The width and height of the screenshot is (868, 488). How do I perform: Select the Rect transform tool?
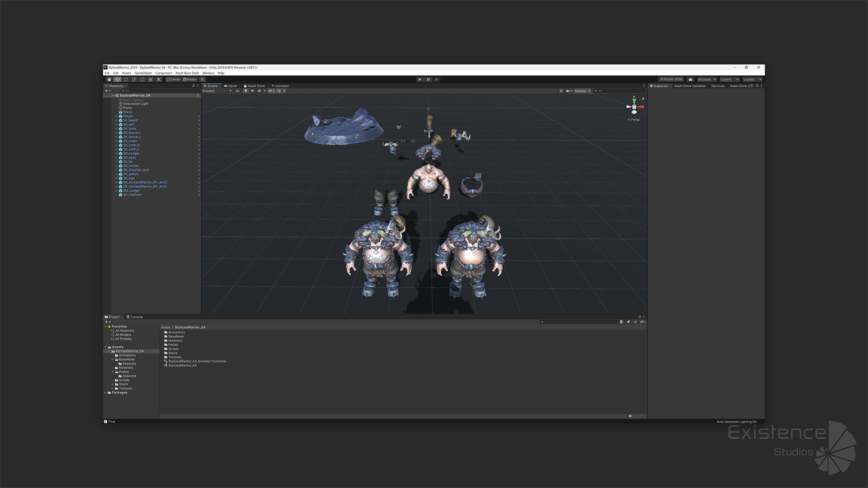[142, 80]
